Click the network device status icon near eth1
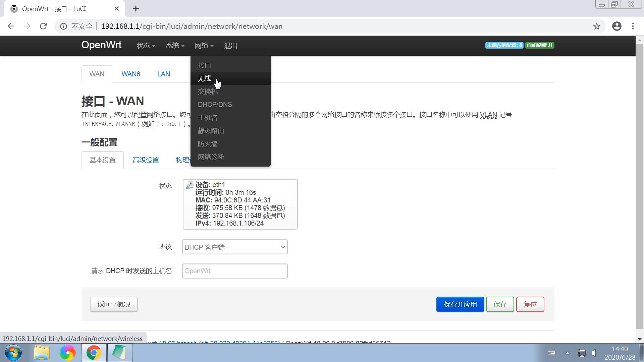The height and width of the screenshot is (362, 644). pyautogui.click(x=189, y=185)
